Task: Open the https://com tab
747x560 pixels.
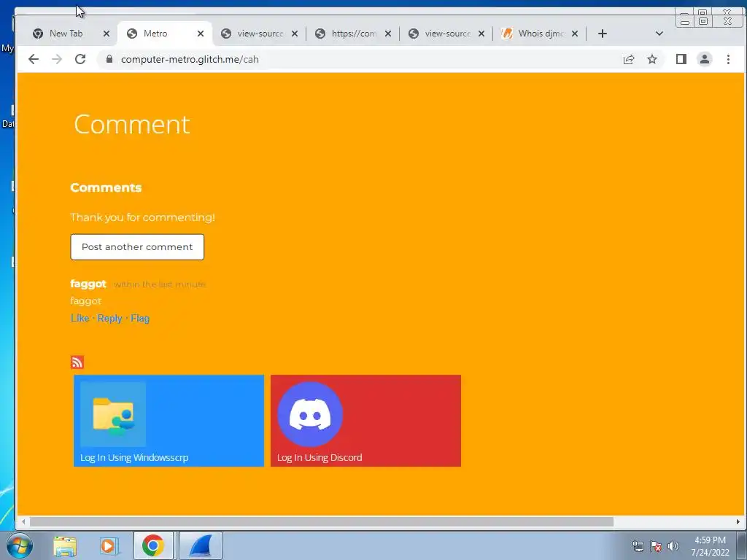Action: click(354, 34)
